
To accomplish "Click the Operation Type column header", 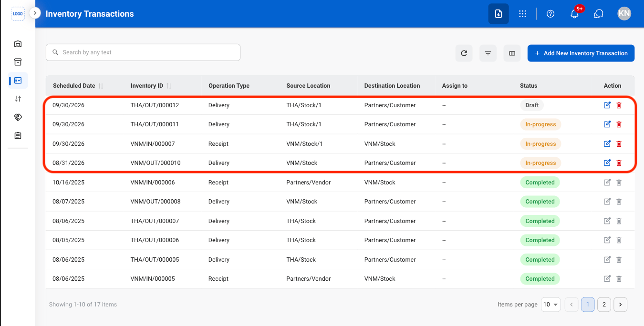I will coord(229,86).
